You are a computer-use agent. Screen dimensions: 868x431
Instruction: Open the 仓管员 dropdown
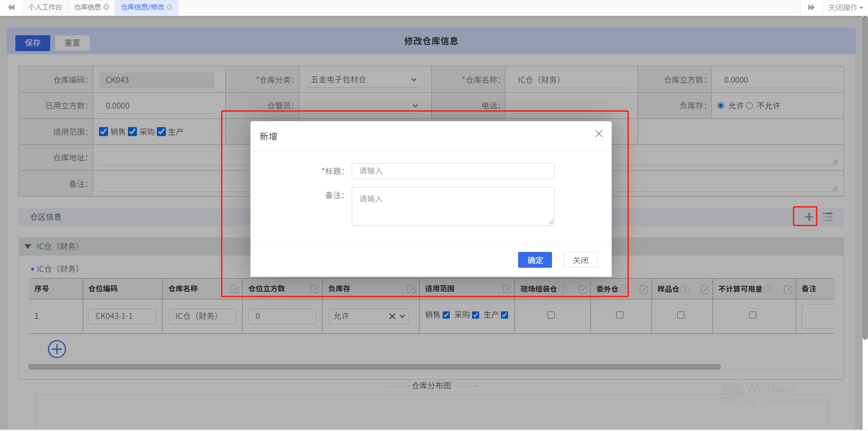click(x=362, y=105)
